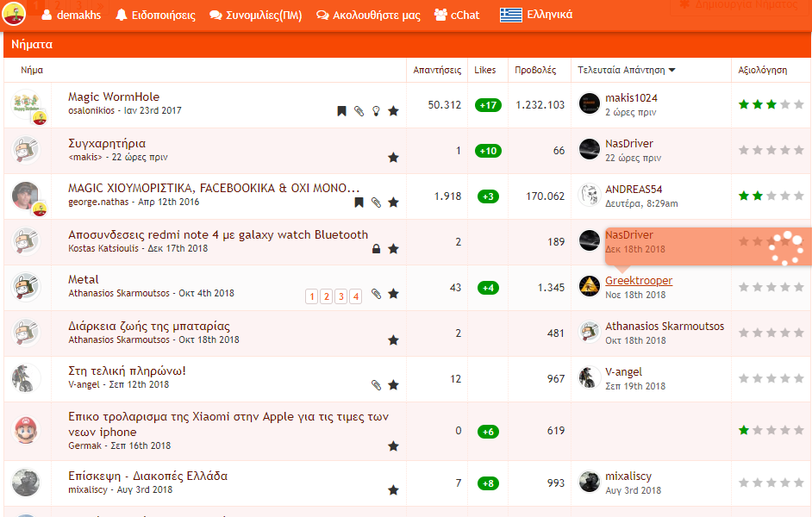812x517 pixels.
Task: Open Συγχαρητήρια thread
Action: pyautogui.click(x=107, y=144)
